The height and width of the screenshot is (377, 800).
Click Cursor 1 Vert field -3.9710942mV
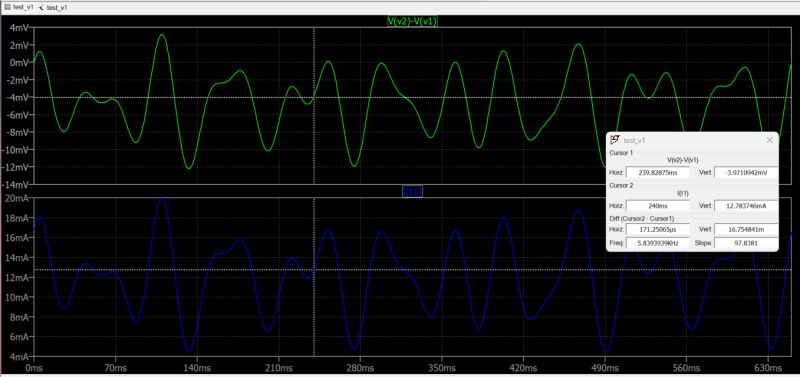click(746, 172)
